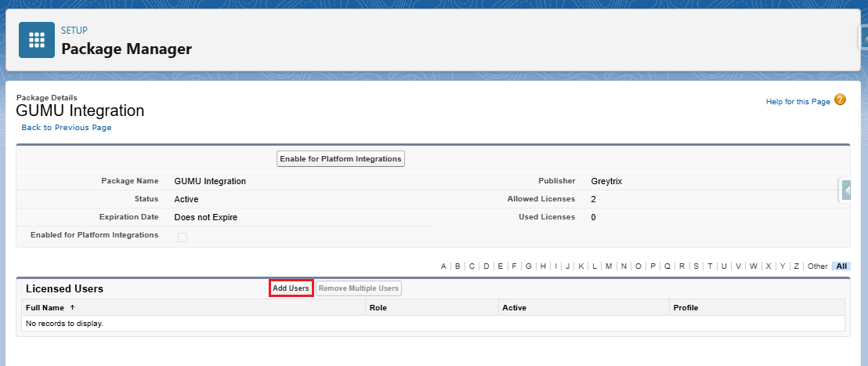
Task: Click the Status value Active
Action: (186, 199)
